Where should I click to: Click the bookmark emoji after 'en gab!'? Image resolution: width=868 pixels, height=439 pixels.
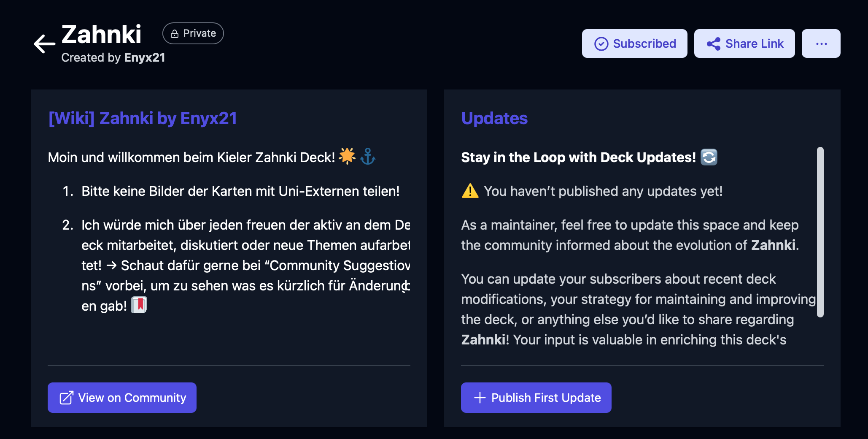pyautogui.click(x=139, y=305)
